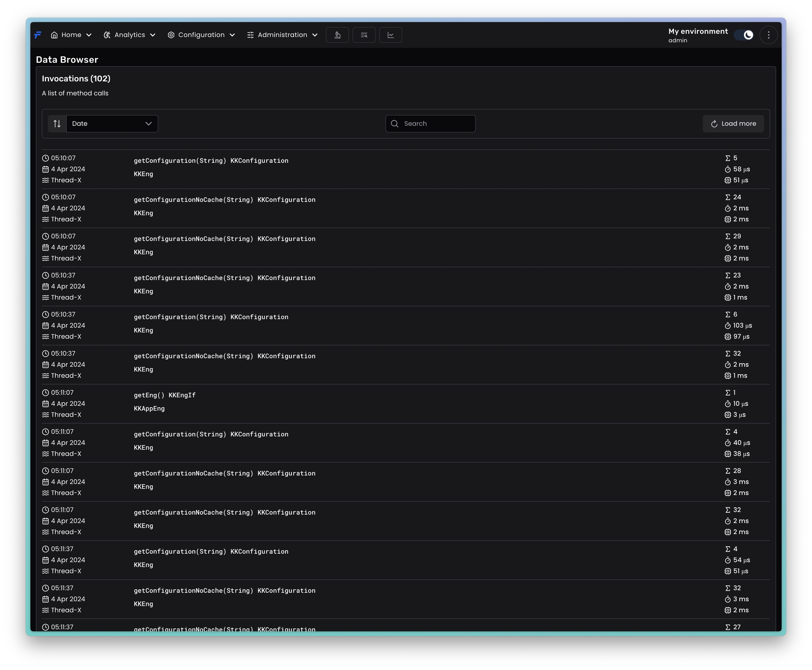
Task: Open the Home menu
Action: coord(72,35)
